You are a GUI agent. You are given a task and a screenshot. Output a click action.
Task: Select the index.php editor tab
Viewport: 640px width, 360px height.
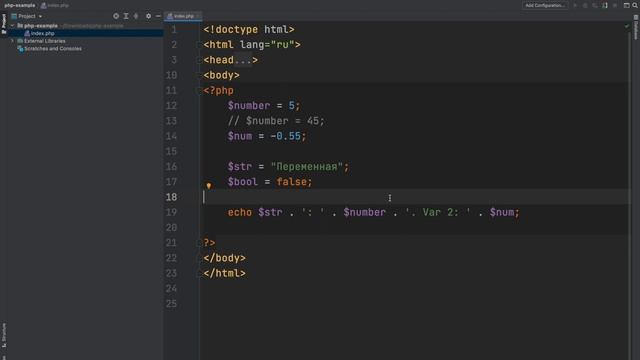click(184, 16)
